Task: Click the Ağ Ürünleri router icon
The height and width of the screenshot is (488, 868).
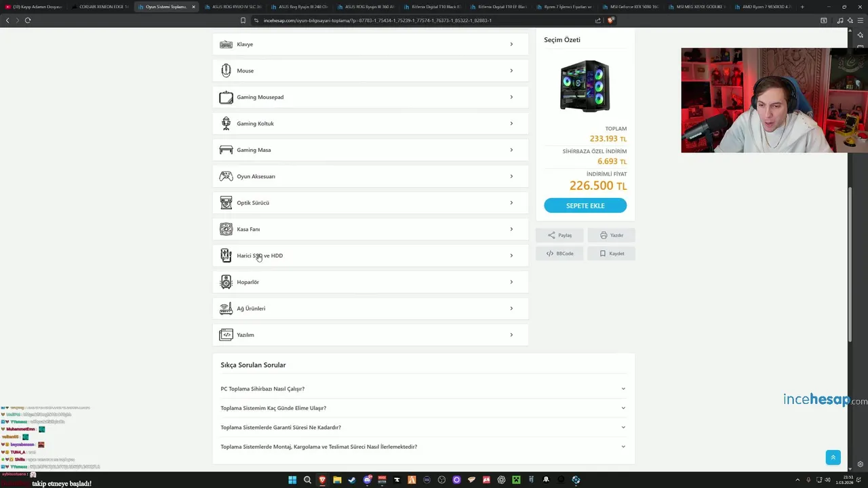Action: [226, 308]
